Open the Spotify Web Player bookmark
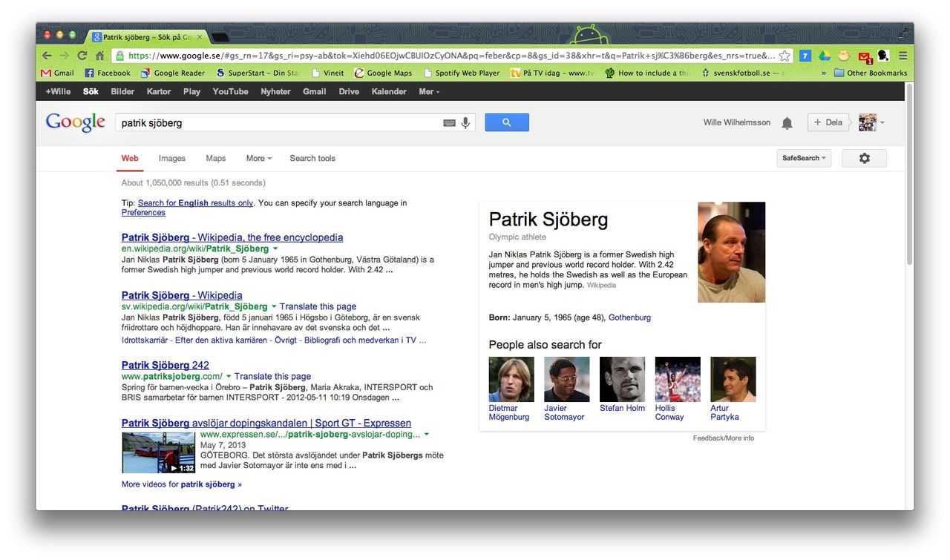The width and height of the screenshot is (950, 560). (462, 73)
